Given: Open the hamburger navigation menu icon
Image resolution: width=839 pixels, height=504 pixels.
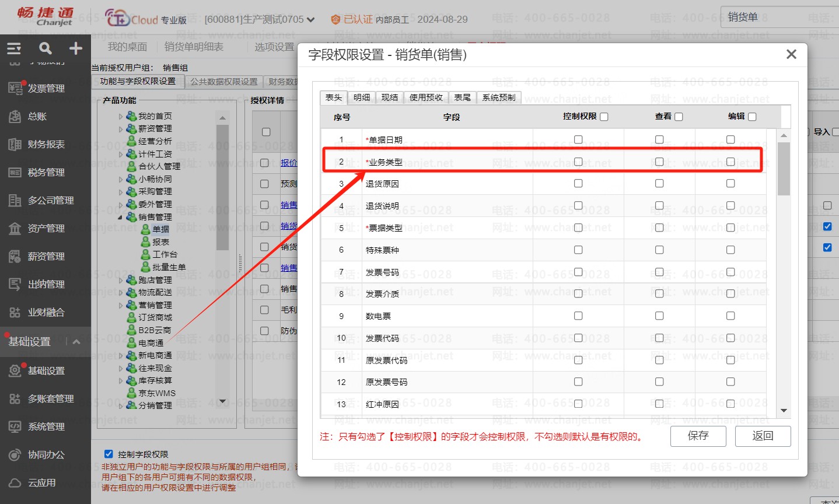Looking at the screenshot, I should click(x=14, y=48).
